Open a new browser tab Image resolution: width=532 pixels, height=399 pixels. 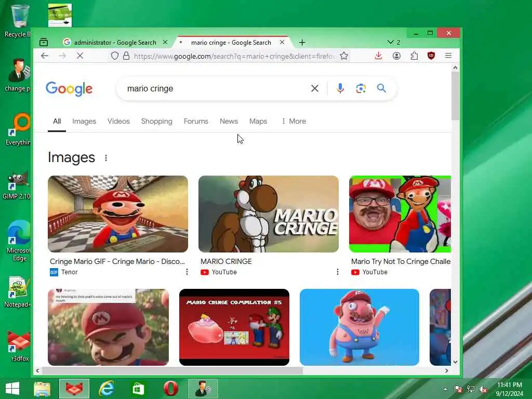coord(302,43)
